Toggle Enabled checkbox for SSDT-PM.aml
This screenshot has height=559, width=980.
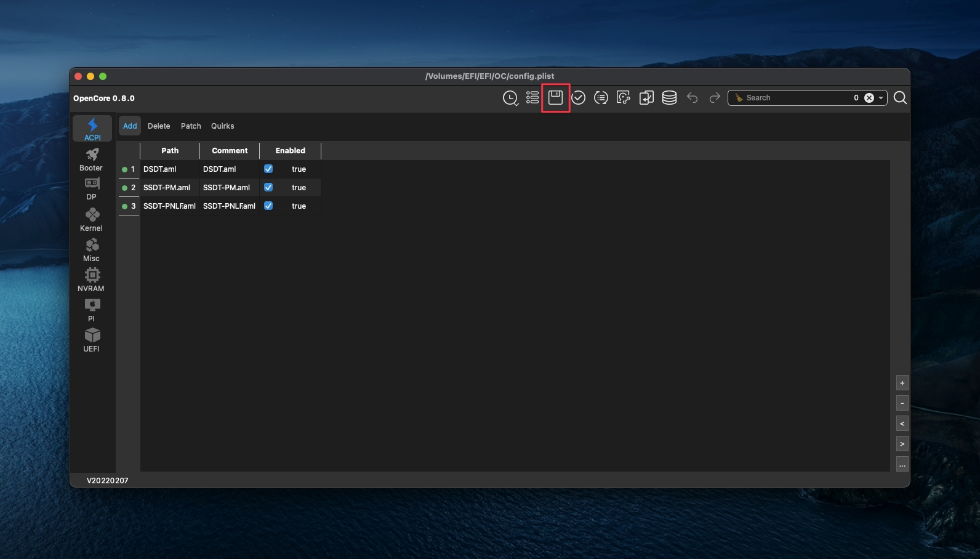click(x=268, y=187)
